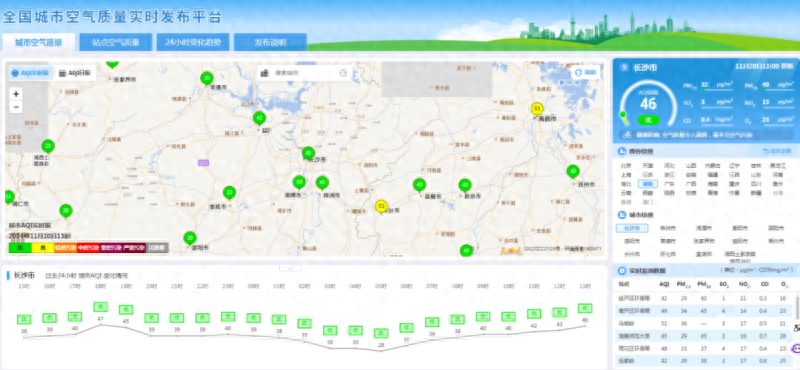The image size is (800, 370).
Task: Zoom in the map with plus button
Action: click(x=16, y=94)
